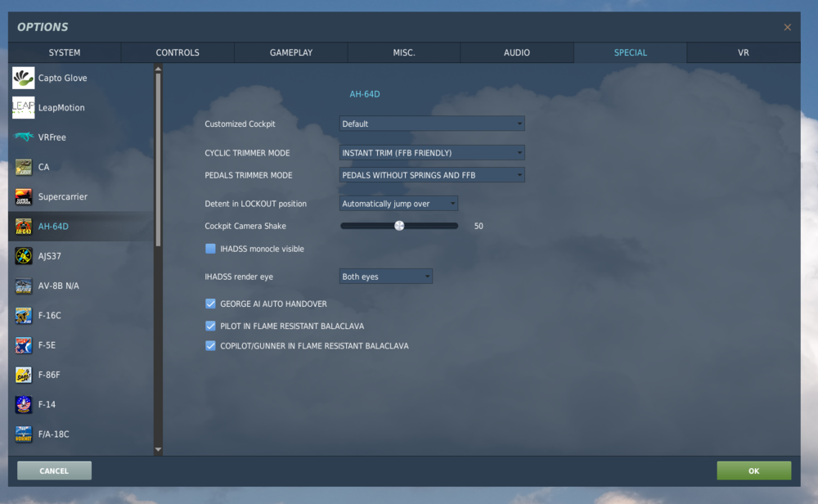
Task: Click the Capto Glove module icon
Action: 24,78
